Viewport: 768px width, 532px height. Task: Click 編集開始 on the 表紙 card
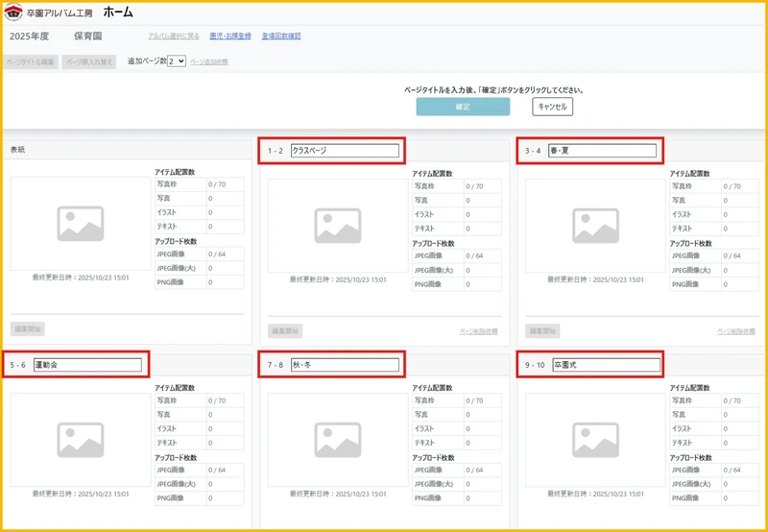(x=28, y=329)
